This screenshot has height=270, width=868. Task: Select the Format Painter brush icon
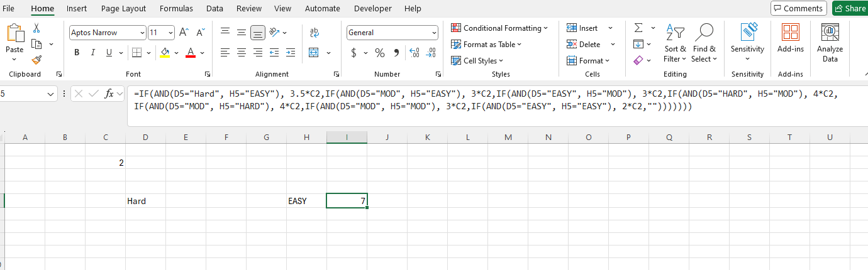tap(36, 60)
